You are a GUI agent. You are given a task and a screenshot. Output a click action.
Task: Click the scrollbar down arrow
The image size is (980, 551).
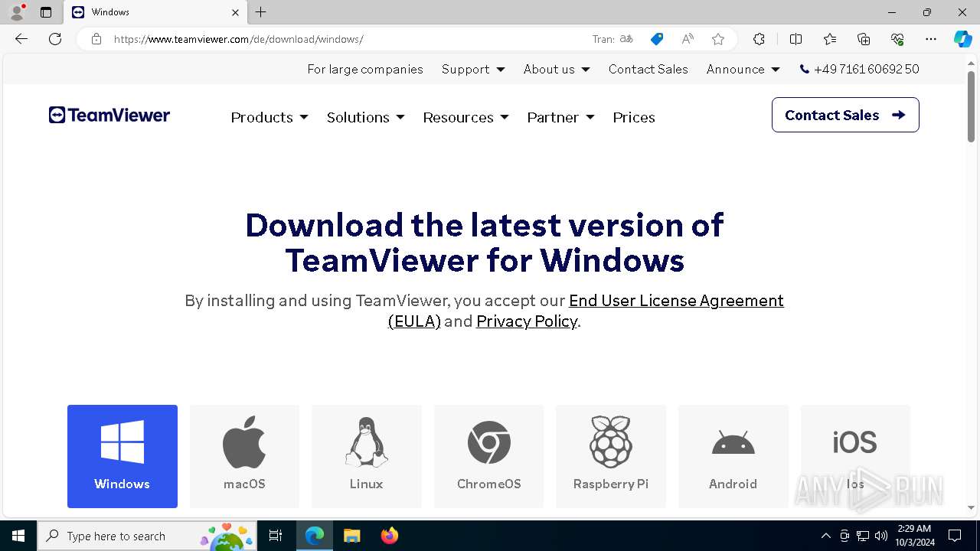971,507
